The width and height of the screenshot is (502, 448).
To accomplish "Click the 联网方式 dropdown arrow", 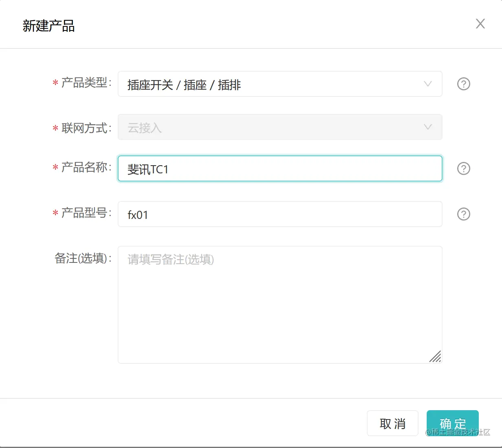I will point(427,127).
